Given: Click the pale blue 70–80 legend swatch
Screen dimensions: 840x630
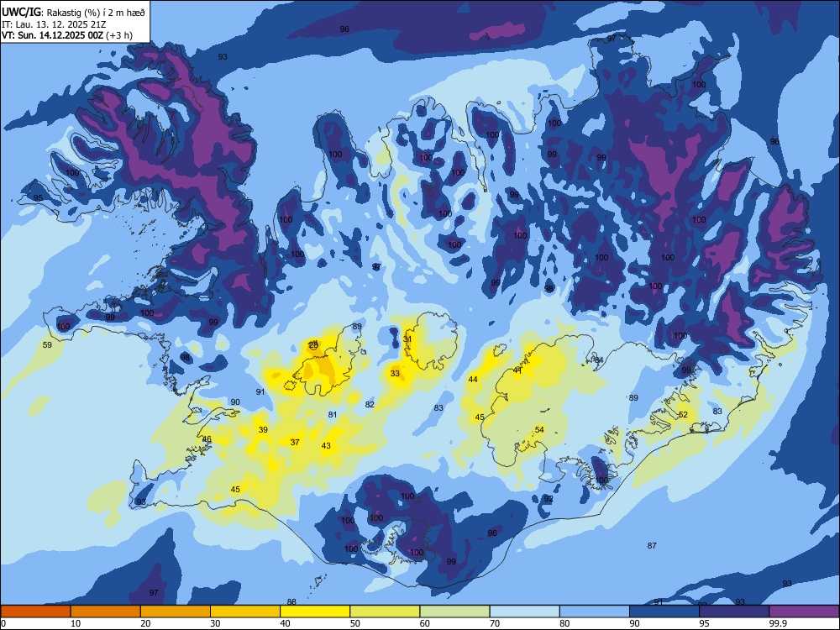Looking at the screenshot, I should pyautogui.click(x=524, y=612).
